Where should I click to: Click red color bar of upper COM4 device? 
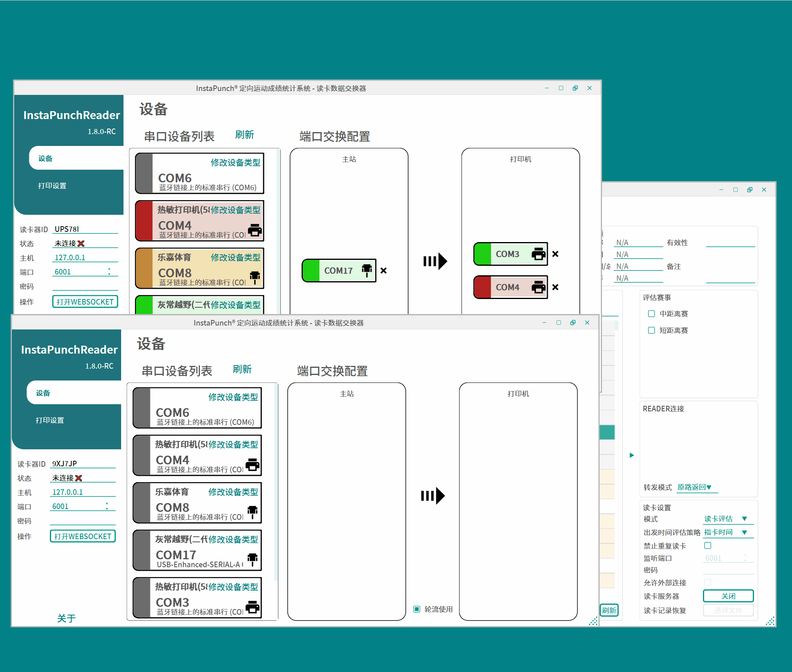[x=144, y=221]
